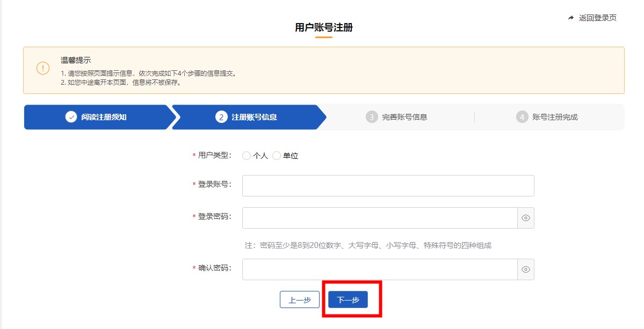The width and height of the screenshot is (644, 329).
Task: Select the 单位 user type option
Action: (277, 155)
